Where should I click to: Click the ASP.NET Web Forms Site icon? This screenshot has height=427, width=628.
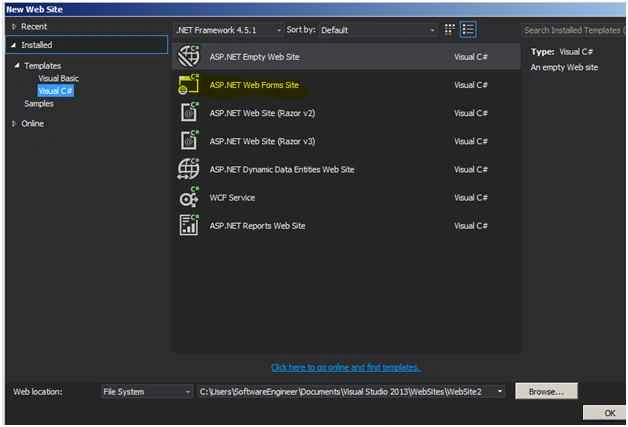point(188,84)
